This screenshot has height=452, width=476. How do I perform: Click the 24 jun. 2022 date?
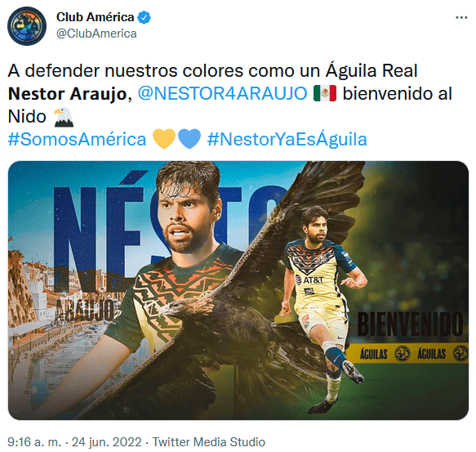tap(107, 442)
